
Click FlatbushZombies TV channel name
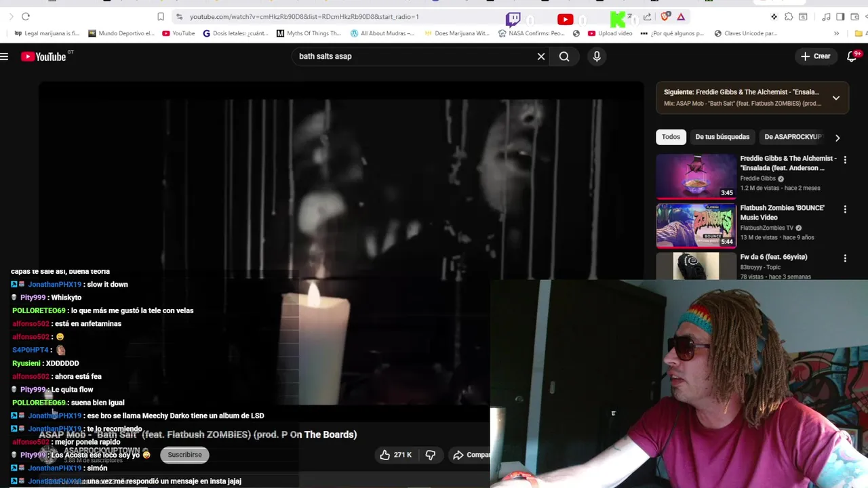point(767,228)
